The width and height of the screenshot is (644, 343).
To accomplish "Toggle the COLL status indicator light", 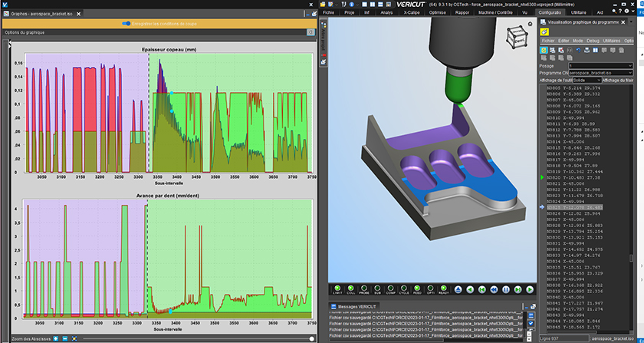I will click(x=350, y=289).
